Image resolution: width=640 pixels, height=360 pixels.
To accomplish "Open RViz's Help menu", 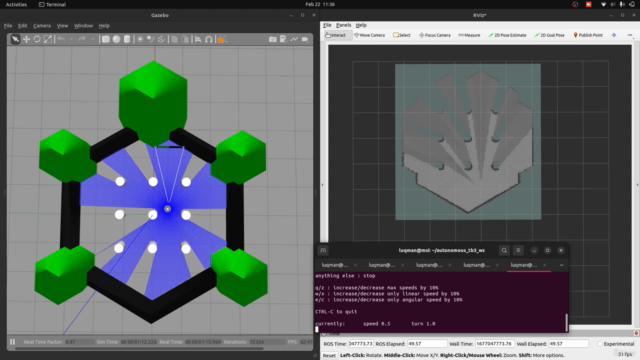I will tap(361, 25).
